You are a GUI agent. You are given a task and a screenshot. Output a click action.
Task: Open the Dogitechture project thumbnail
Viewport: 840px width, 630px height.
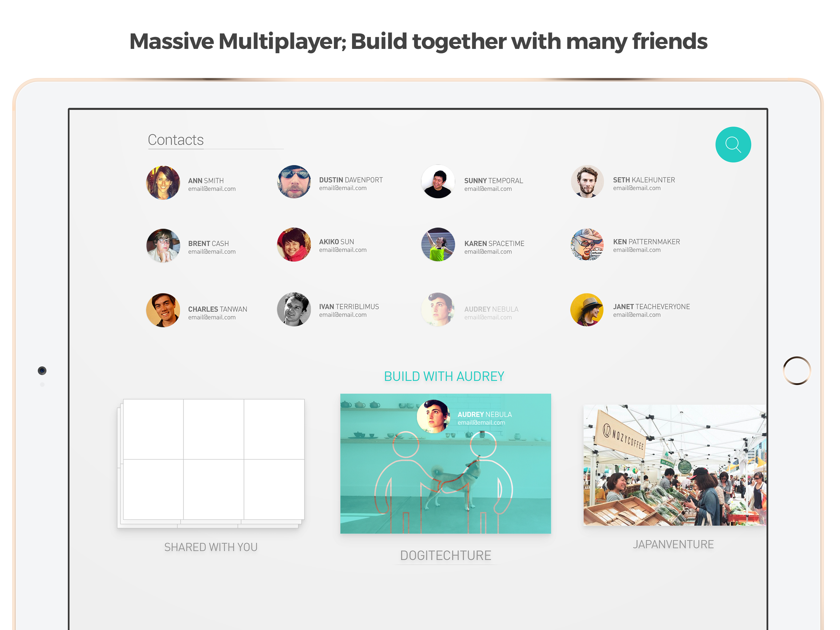click(446, 463)
